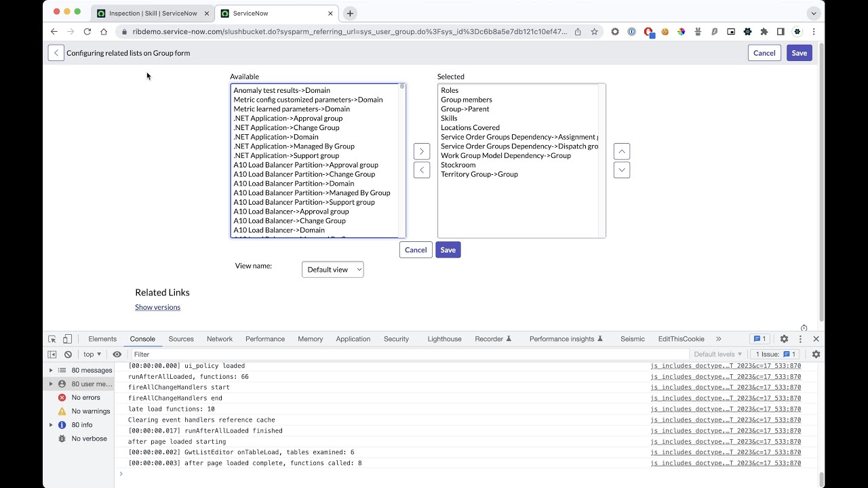Screen dimensions: 868x488
Task: Remove item with left arrow button
Action: (422, 170)
